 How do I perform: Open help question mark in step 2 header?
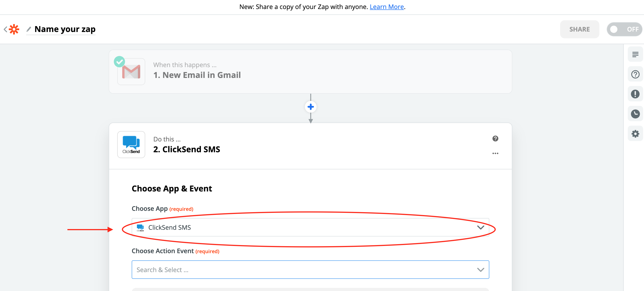coord(495,139)
